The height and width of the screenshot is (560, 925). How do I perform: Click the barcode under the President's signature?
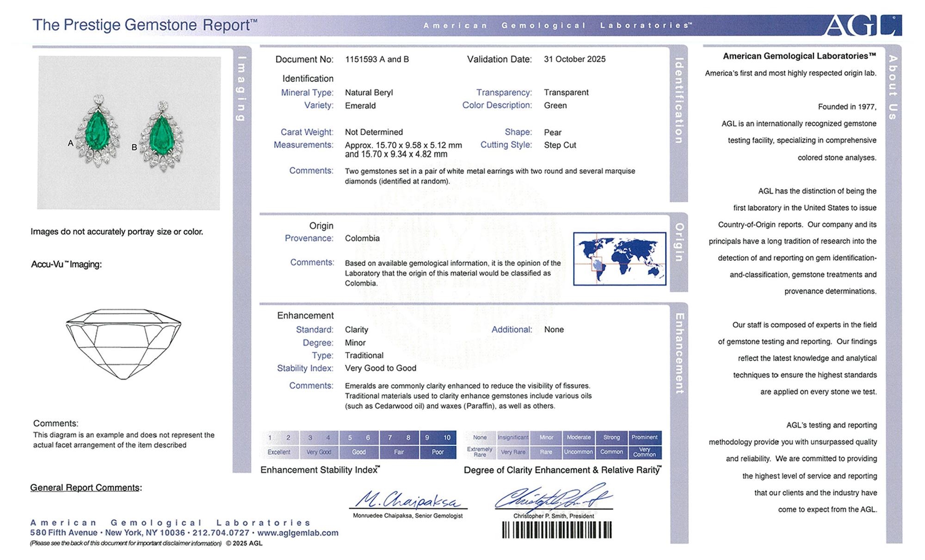[x=557, y=530]
